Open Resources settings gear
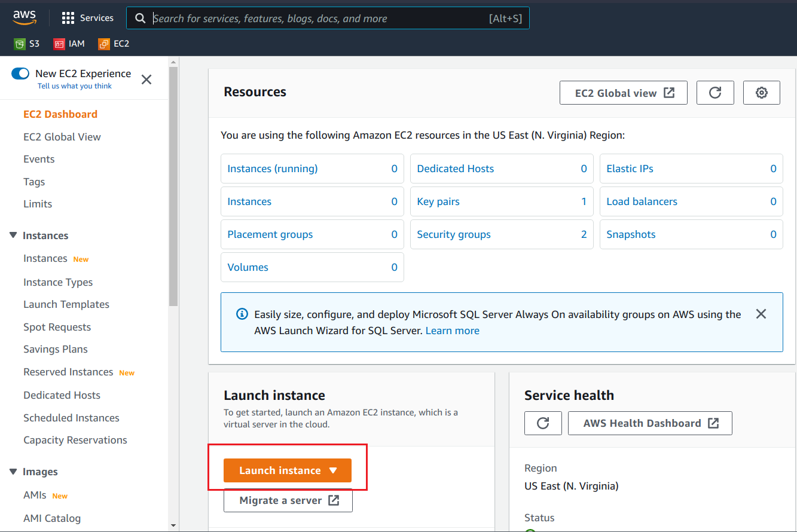 [x=762, y=93]
